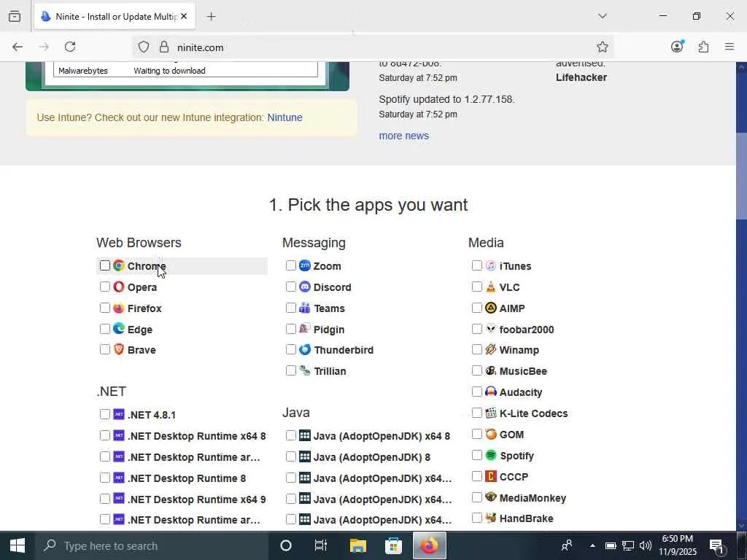Screen dimensions: 747x560
Task: Click the Chrome browser icon
Action: pyautogui.click(x=119, y=265)
